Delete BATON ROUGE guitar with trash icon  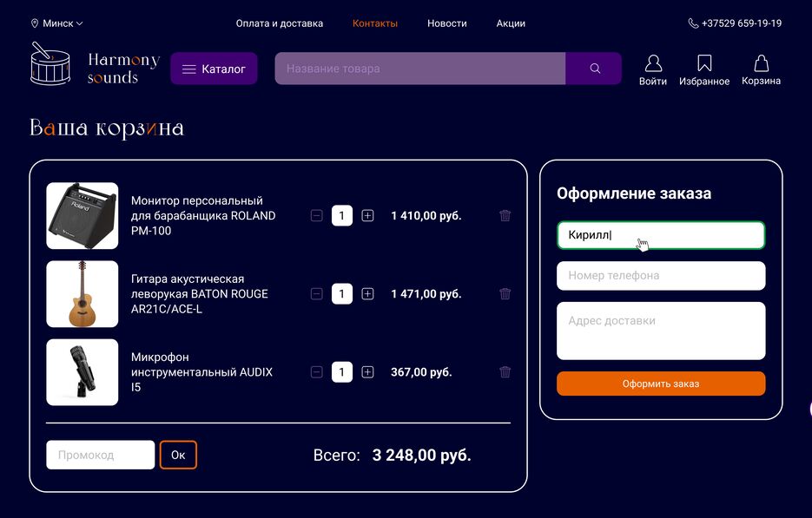click(x=505, y=293)
